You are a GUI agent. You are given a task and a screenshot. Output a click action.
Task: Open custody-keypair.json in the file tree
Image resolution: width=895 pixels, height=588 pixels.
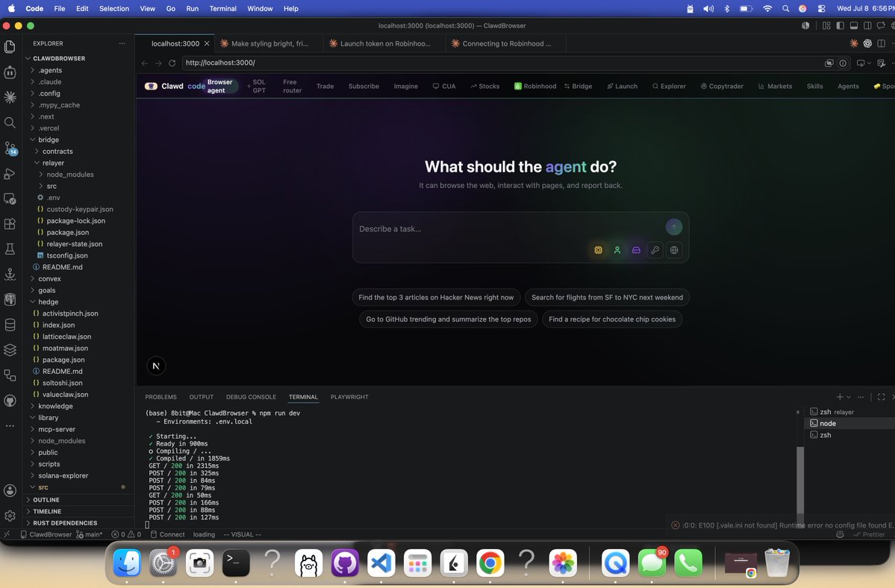pyautogui.click(x=79, y=210)
